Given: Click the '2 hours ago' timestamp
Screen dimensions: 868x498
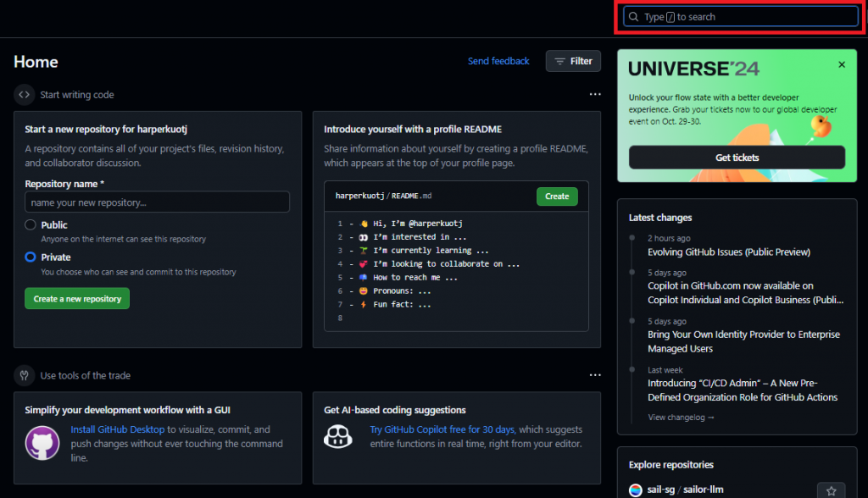Looking at the screenshot, I should coord(669,238).
